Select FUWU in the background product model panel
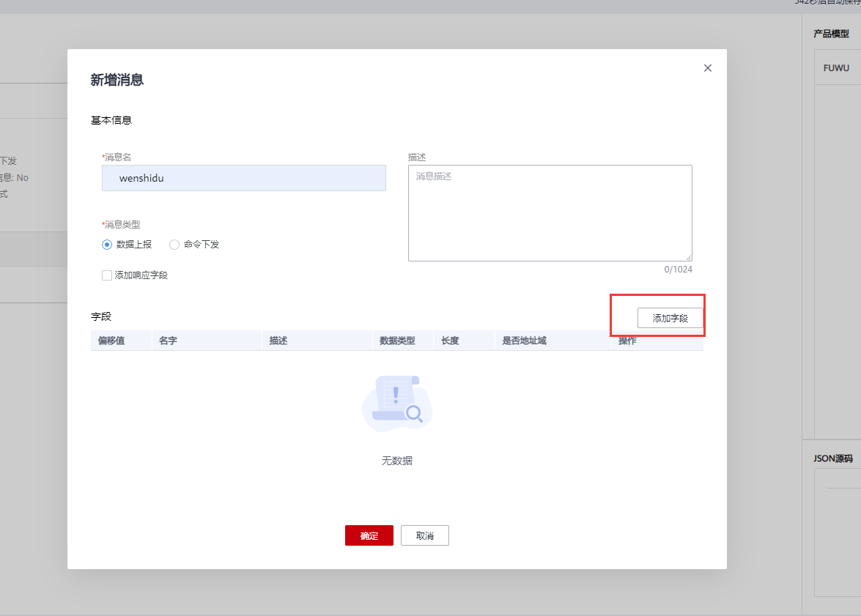The image size is (861, 616). (x=836, y=68)
